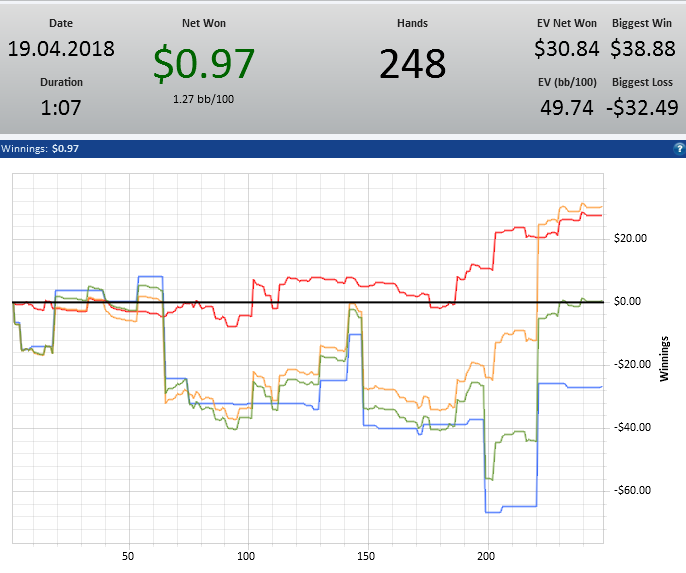Click the -$20.00 y-axis label

(632, 364)
